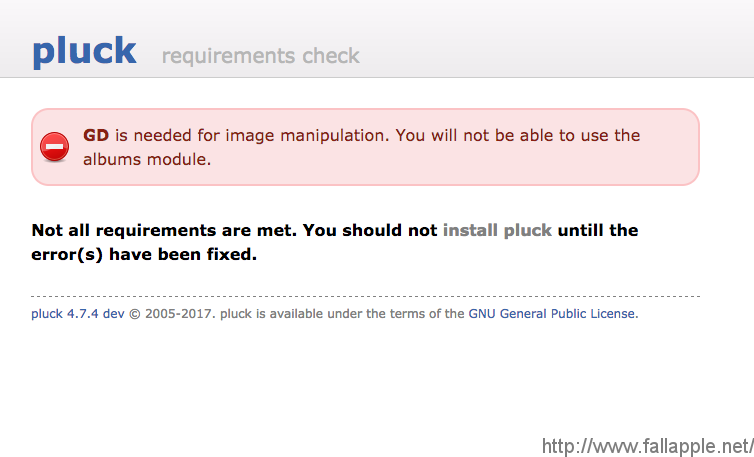Click the pluck logo heading
Screen dimensions: 754x457
[x=84, y=51]
